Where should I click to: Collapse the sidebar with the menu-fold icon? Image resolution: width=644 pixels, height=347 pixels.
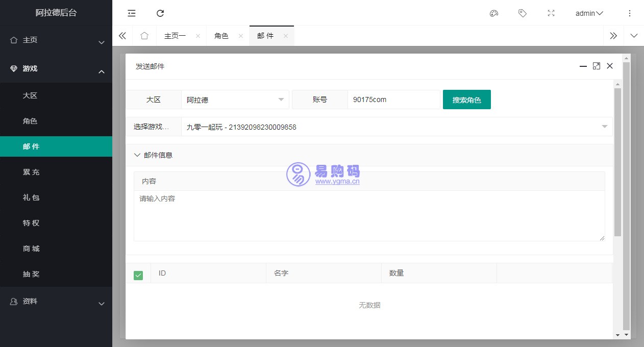click(132, 13)
